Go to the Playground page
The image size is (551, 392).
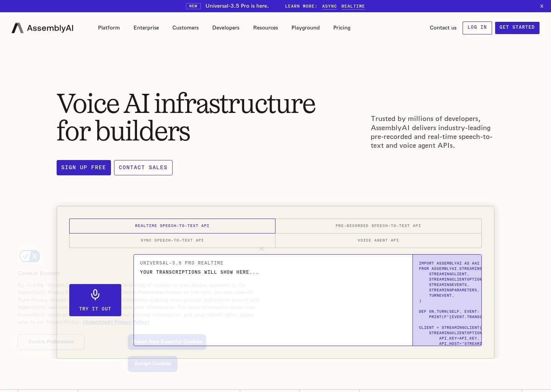click(x=306, y=28)
